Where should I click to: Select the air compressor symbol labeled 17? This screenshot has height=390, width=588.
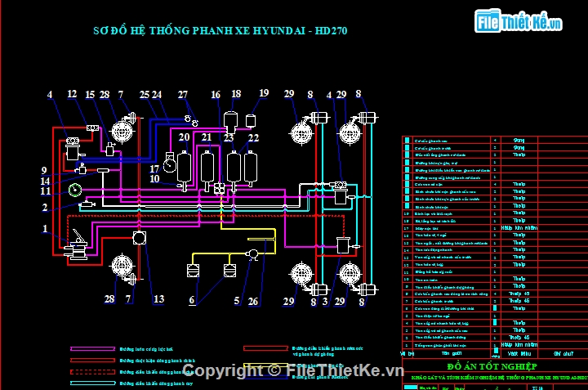tap(170, 163)
